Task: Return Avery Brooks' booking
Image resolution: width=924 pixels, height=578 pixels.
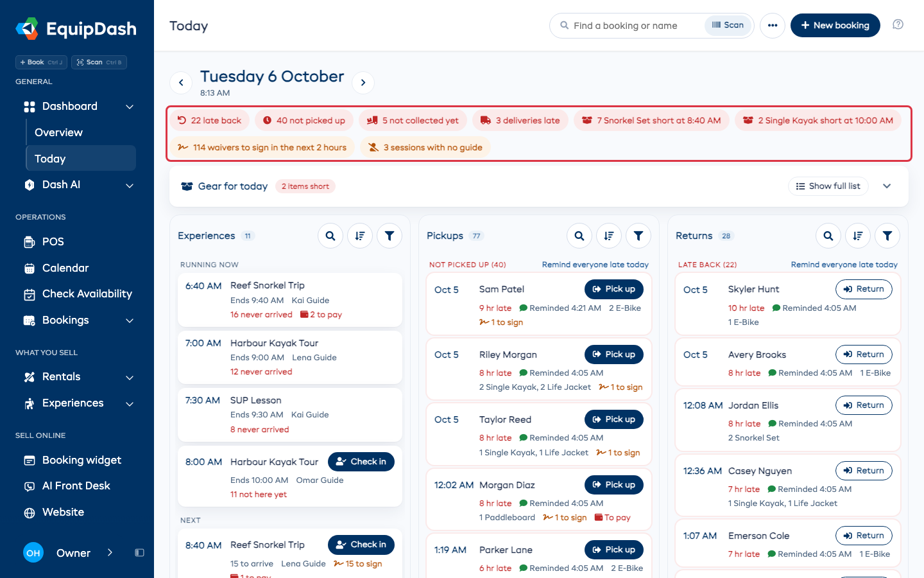Action: 864,355
